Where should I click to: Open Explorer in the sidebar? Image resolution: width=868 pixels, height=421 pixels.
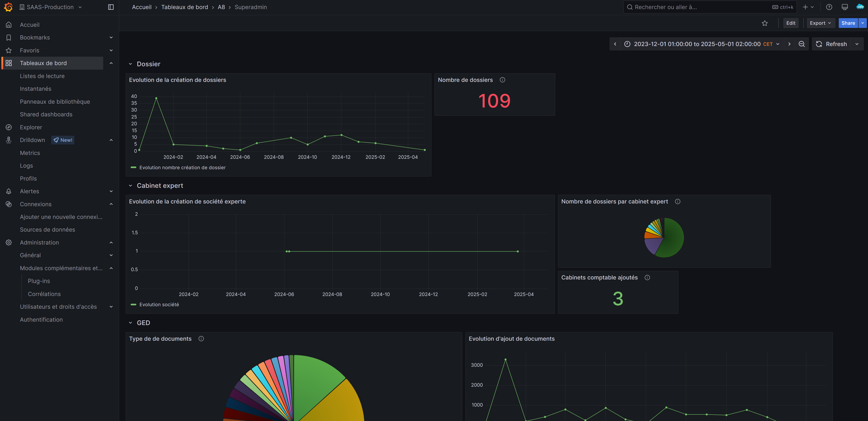[x=31, y=127]
